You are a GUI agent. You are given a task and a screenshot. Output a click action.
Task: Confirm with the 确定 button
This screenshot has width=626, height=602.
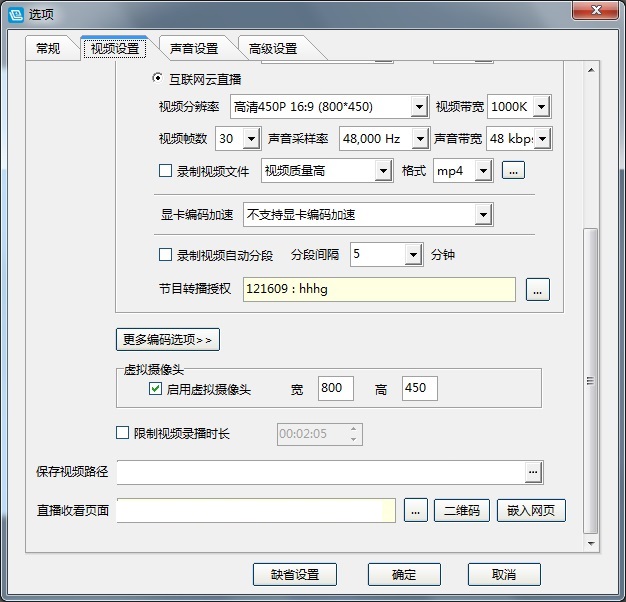(x=404, y=574)
